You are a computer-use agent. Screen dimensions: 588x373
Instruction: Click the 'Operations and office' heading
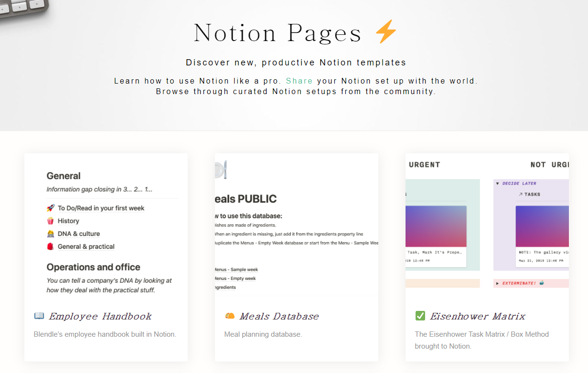click(94, 267)
